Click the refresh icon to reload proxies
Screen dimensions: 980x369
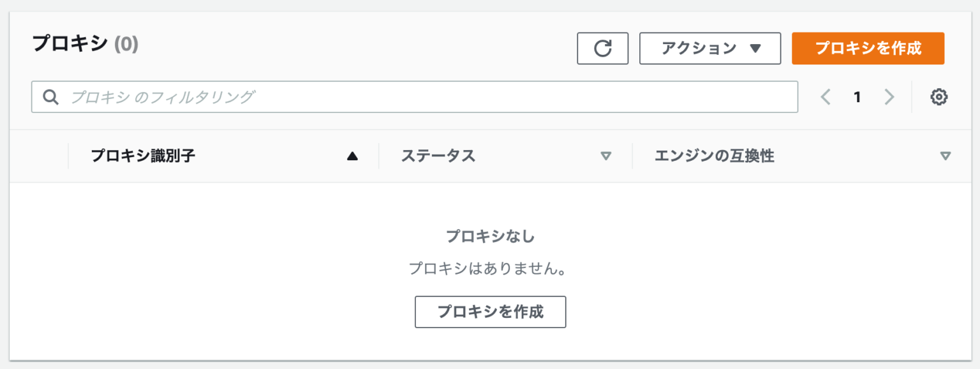[602, 48]
